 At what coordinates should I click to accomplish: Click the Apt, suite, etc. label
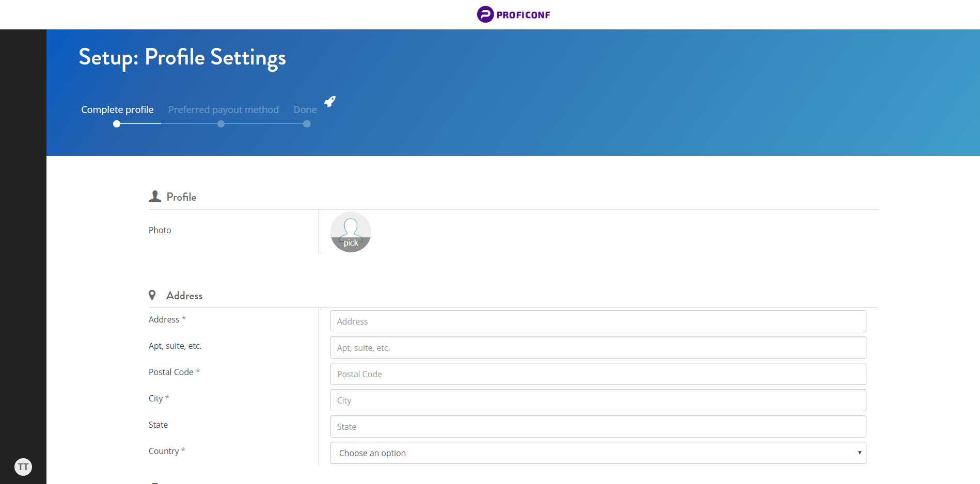(175, 346)
